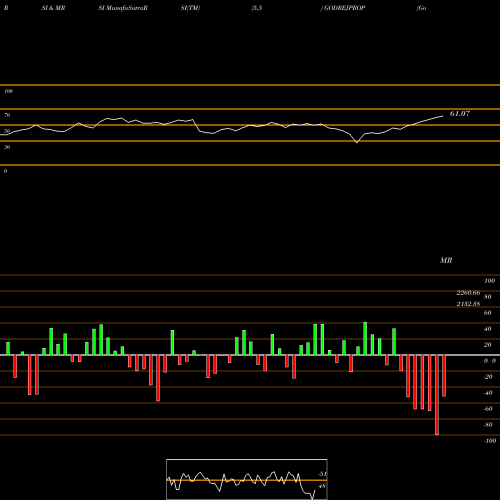
Task: Click the RSI axis label 30
Action: point(7,147)
